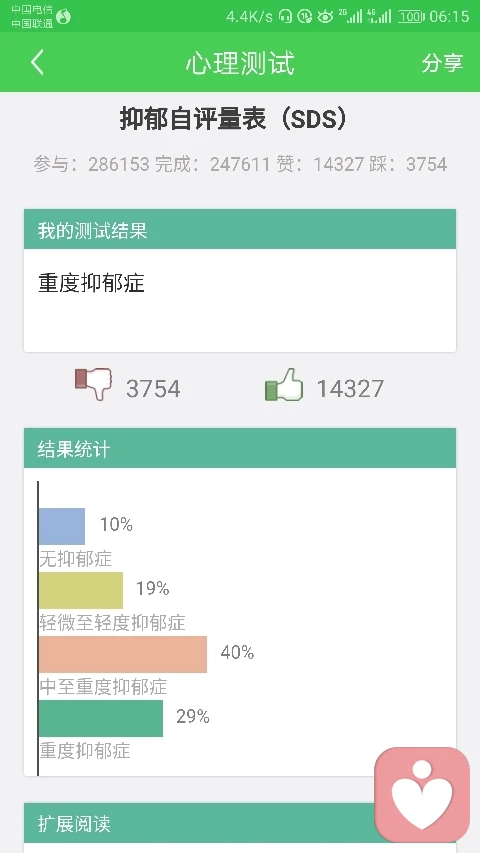The image size is (480, 853).
Task: Tap the 心理测试 page title
Action: click(x=240, y=63)
